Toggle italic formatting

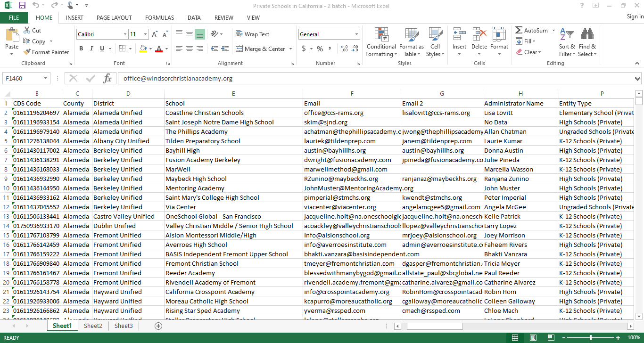91,49
